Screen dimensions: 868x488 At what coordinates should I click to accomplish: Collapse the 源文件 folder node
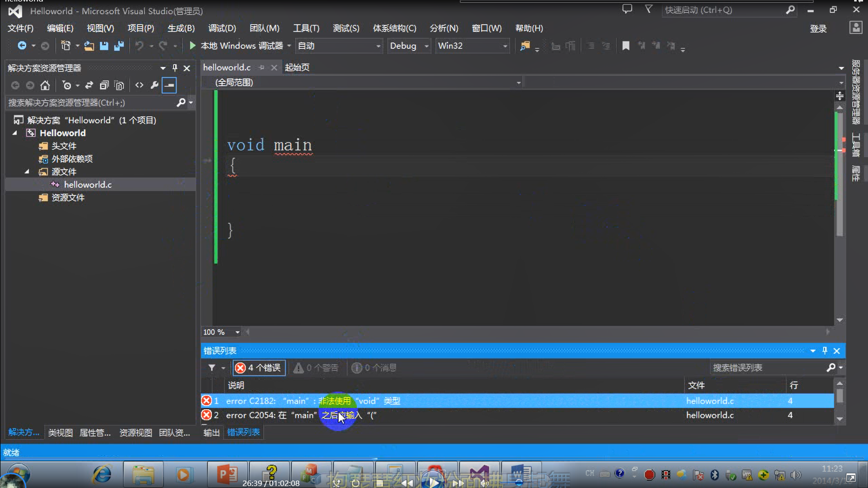(27, 172)
